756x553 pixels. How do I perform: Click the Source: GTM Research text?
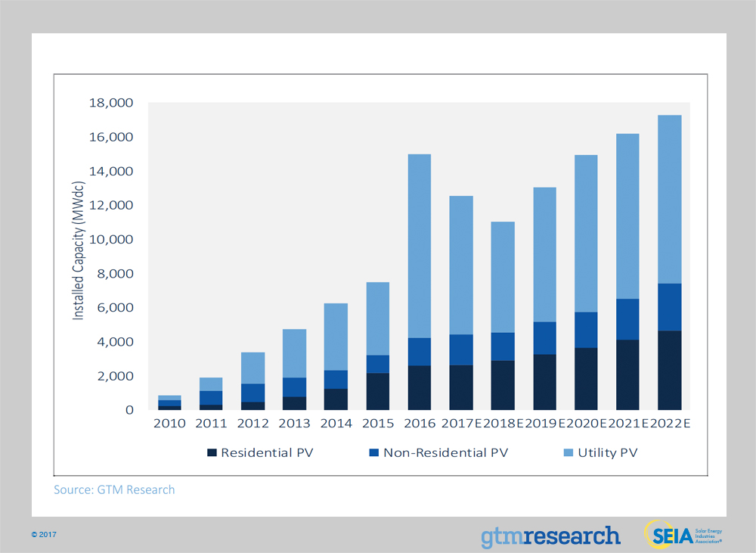click(x=114, y=489)
